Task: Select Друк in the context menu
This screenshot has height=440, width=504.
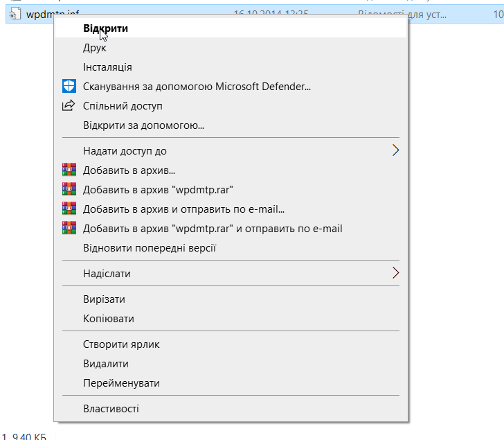Action: pyautogui.click(x=231, y=48)
